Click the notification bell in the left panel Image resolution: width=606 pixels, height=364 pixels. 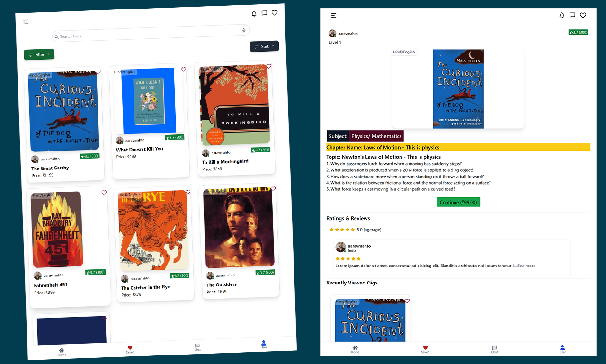click(x=254, y=14)
